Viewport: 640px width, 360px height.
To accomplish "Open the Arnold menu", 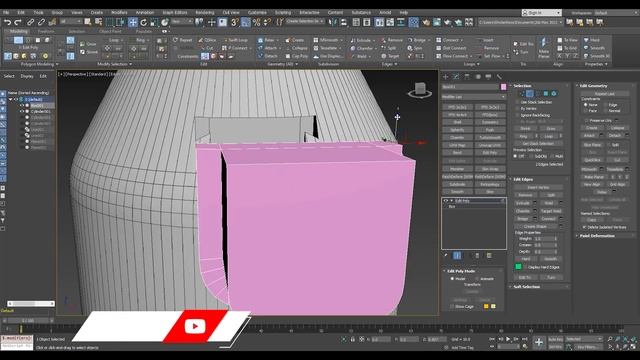I will (x=385, y=13).
